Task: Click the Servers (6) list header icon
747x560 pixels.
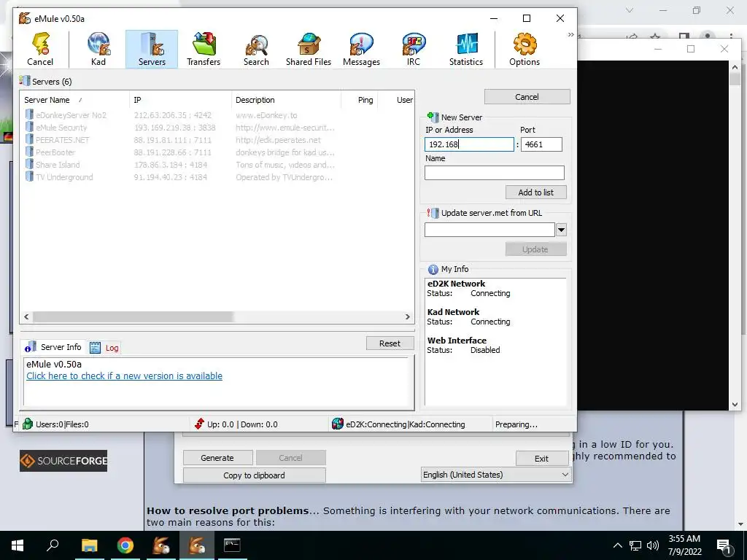Action: coord(24,81)
